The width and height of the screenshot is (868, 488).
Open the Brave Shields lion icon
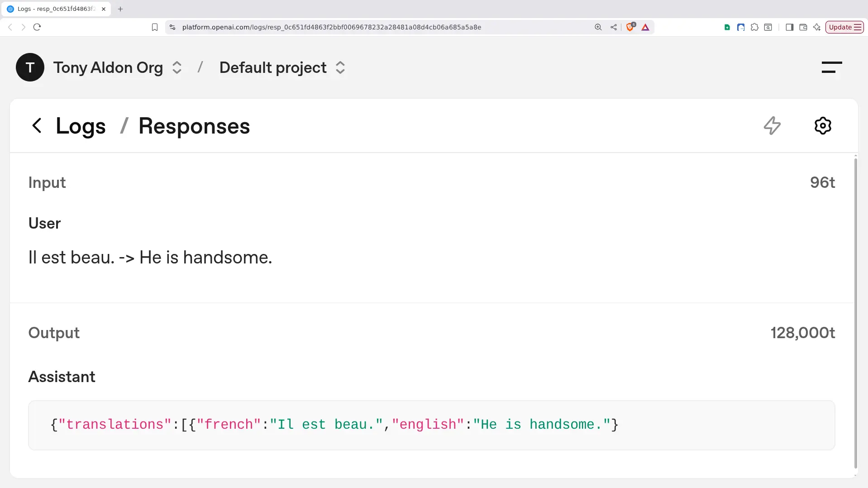click(x=630, y=27)
